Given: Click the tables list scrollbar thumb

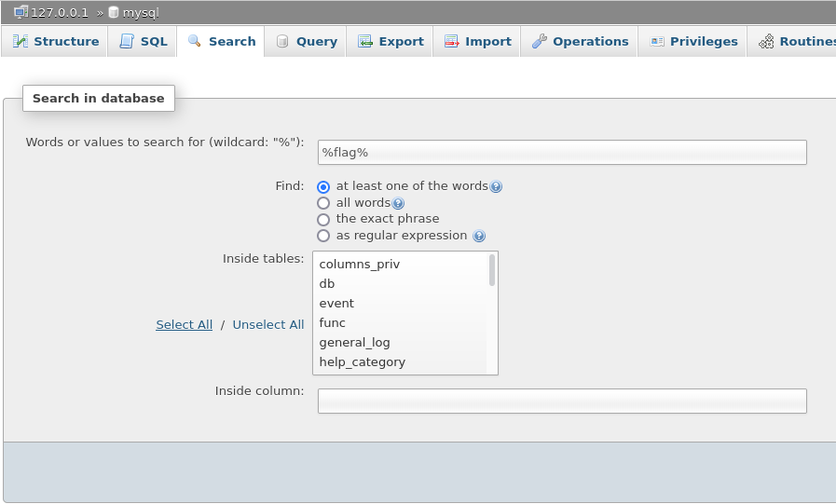Looking at the screenshot, I should (x=491, y=270).
